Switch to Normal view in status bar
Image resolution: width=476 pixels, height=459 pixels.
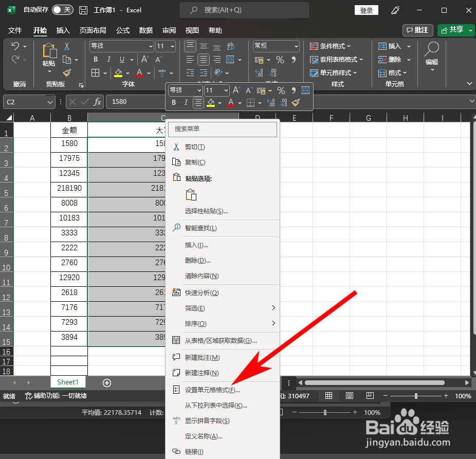pos(328,396)
